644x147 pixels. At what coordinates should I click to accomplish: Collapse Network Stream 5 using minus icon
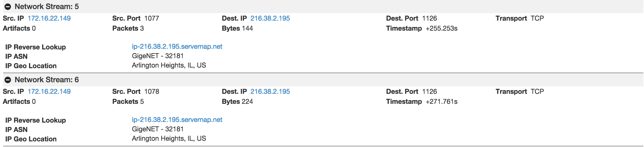pyautogui.click(x=8, y=7)
